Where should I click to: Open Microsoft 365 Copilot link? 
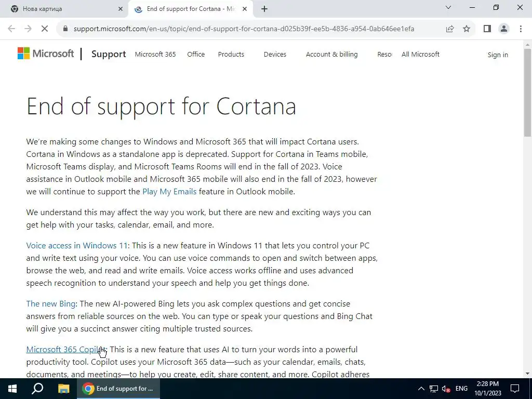coord(66,350)
